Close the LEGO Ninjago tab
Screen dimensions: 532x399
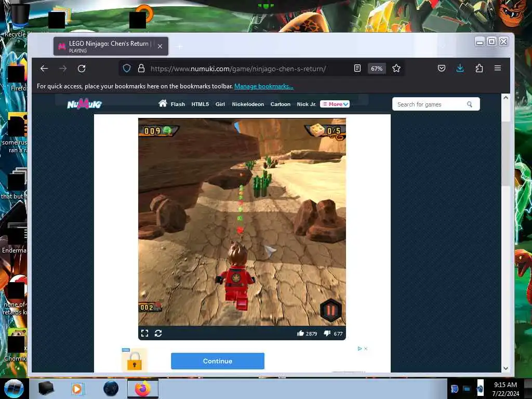tap(160, 46)
